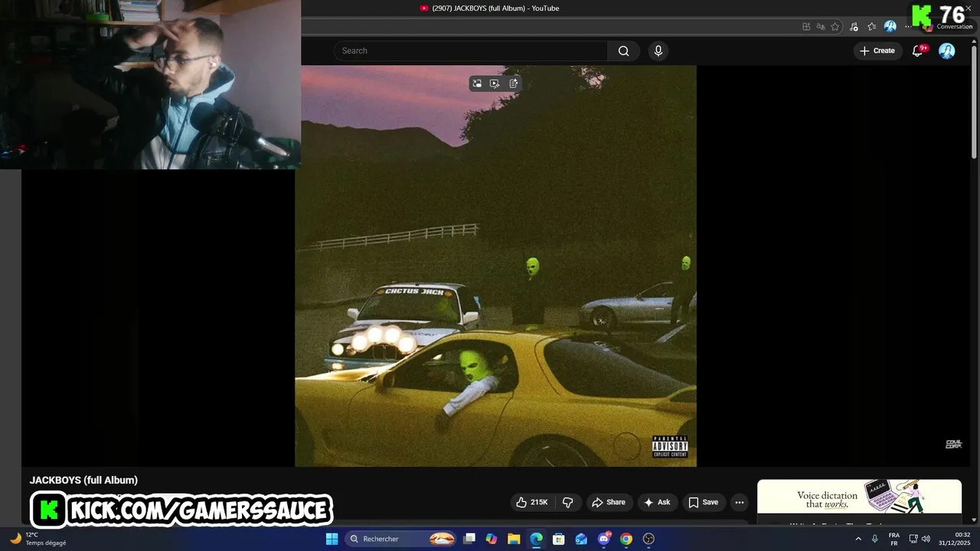The width and height of the screenshot is (980, 551).
Task: Click the browser translate page icon
Action: 821,26
